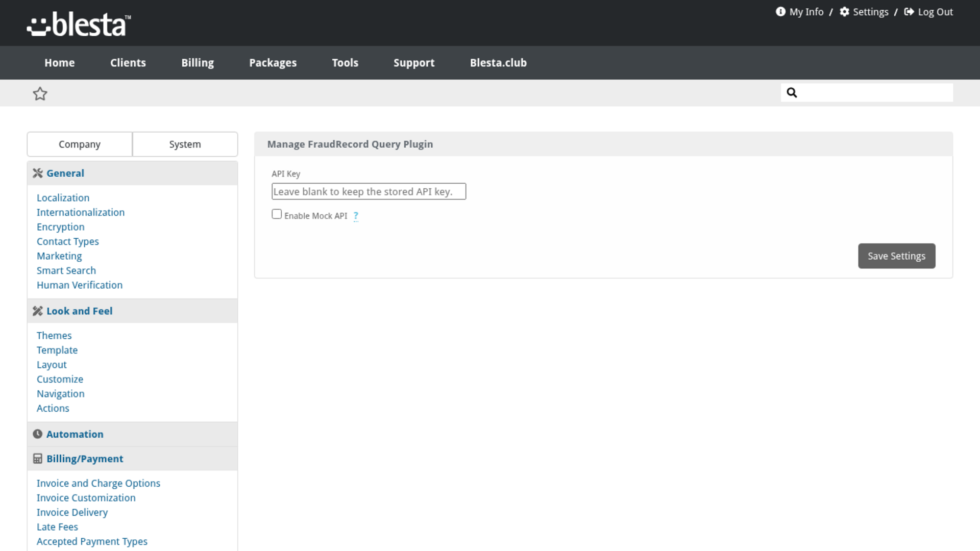Switch to the Company tab
980x551 pixels.
coord(80,144)
